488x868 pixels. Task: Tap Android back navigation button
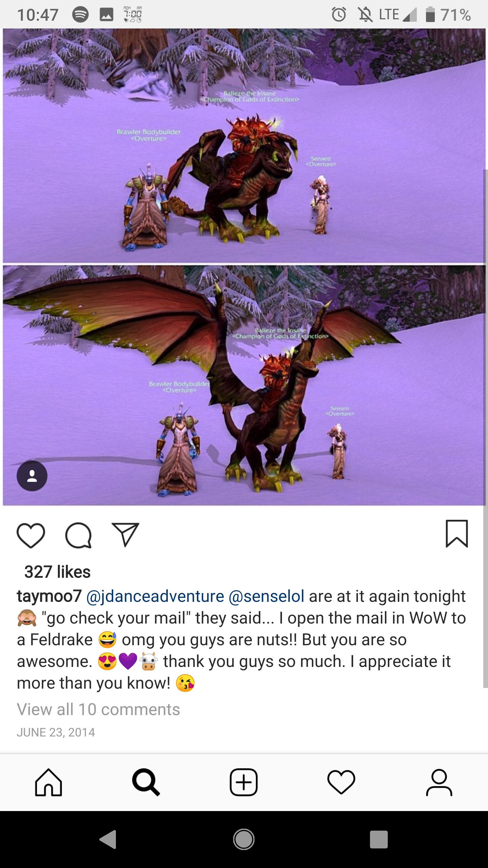coord(108,840)
